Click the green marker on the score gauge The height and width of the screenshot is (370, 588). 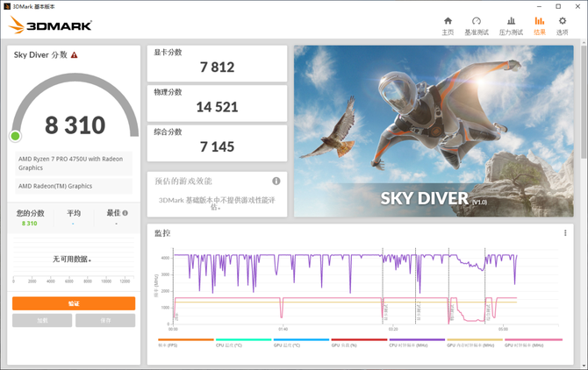[16, 136]
